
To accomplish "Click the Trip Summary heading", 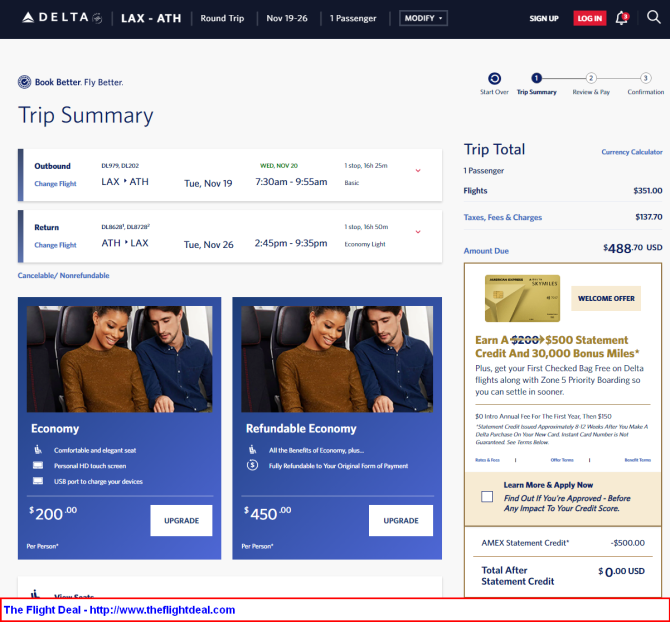I will pyautogui.click(x=85, y=115).
